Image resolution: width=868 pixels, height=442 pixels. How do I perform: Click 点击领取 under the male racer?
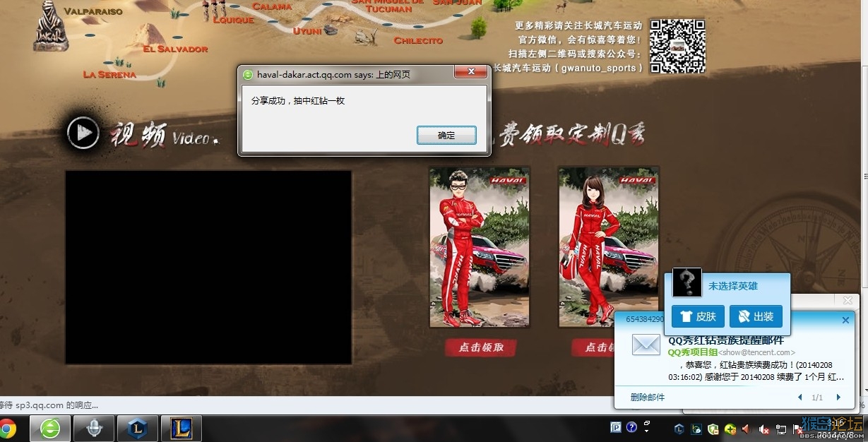coord(481,347)
